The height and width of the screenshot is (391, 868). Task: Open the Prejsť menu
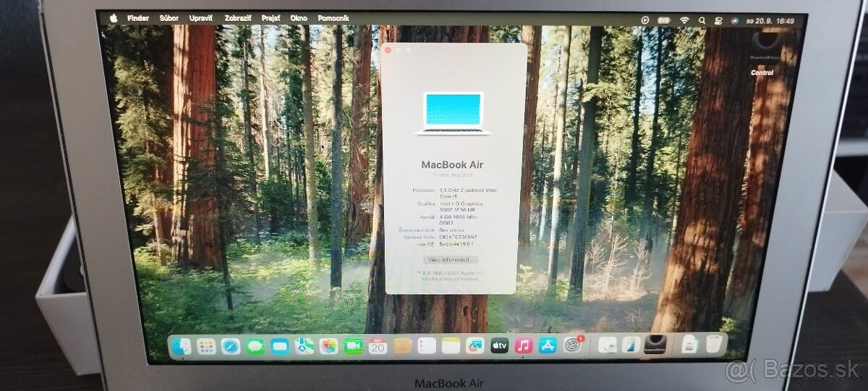[x=271, y=17]
